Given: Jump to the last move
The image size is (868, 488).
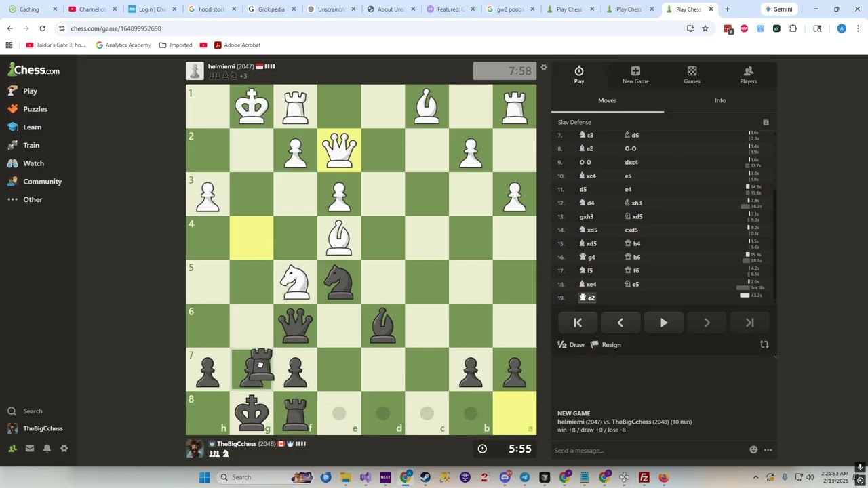Looking at the screenshot, I should [750, 323].
